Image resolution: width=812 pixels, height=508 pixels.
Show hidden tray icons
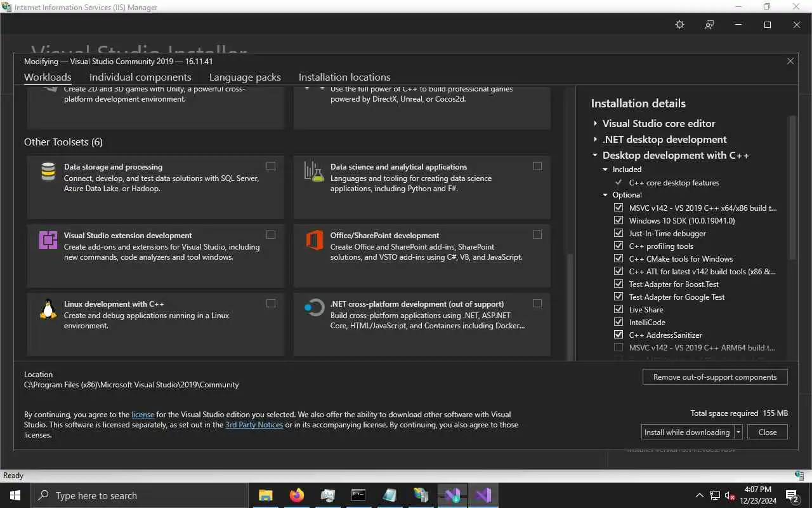point(700,495)
